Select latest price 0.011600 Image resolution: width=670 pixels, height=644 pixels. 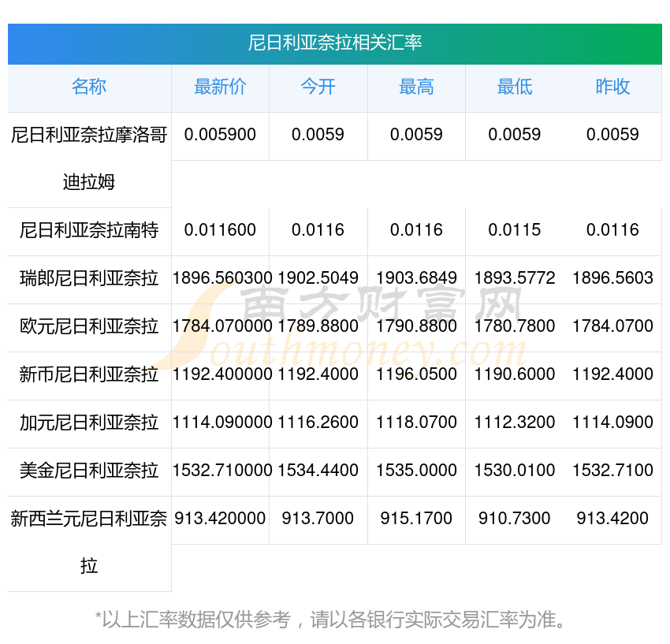click(220, 230)
